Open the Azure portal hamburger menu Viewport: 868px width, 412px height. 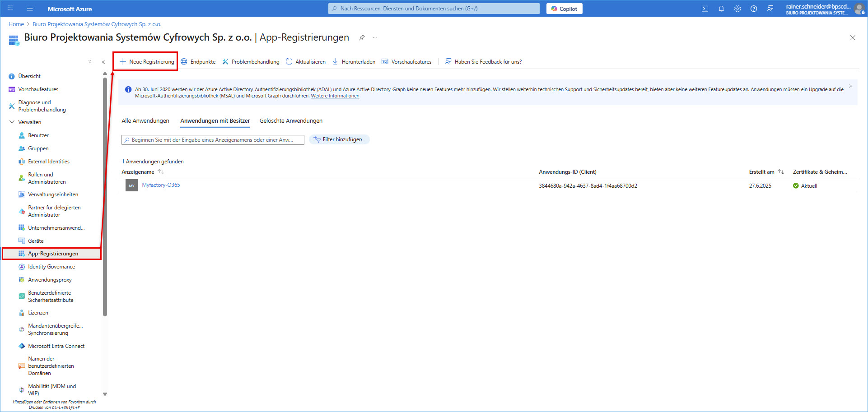[x=30, y=9]
